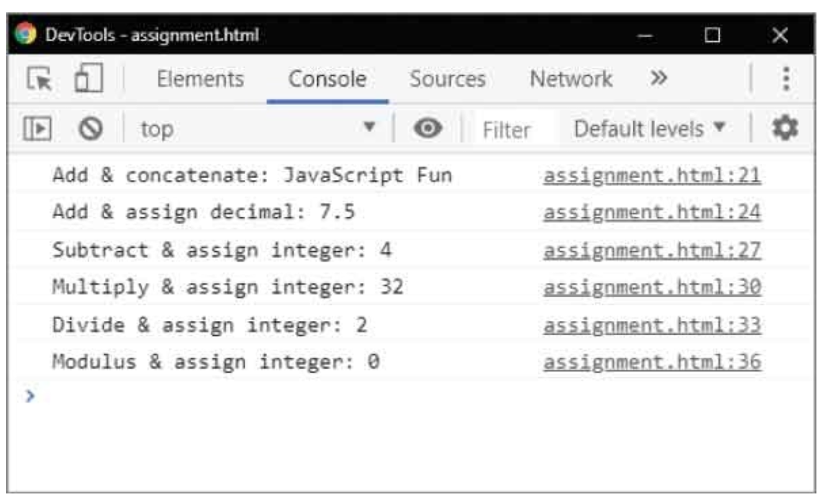Viewport: 827px width, 504px height.
Task: Switch to the Elements tab
Action: point(200,79)
